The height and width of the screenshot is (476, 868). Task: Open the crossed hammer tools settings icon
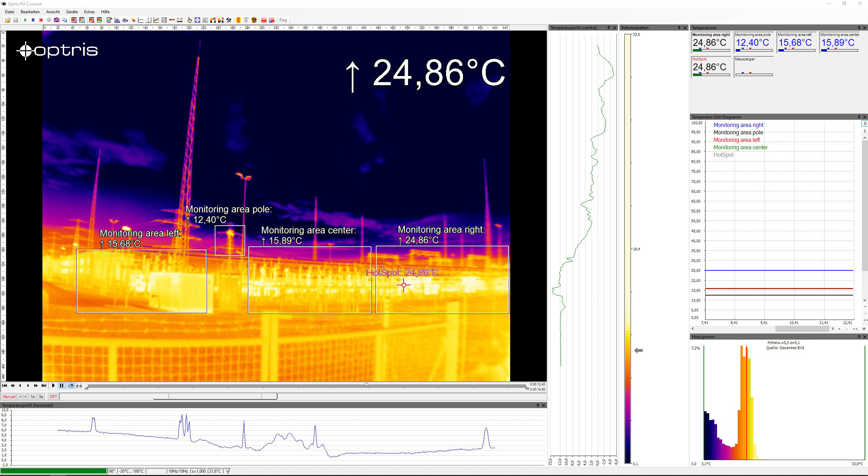229,20
